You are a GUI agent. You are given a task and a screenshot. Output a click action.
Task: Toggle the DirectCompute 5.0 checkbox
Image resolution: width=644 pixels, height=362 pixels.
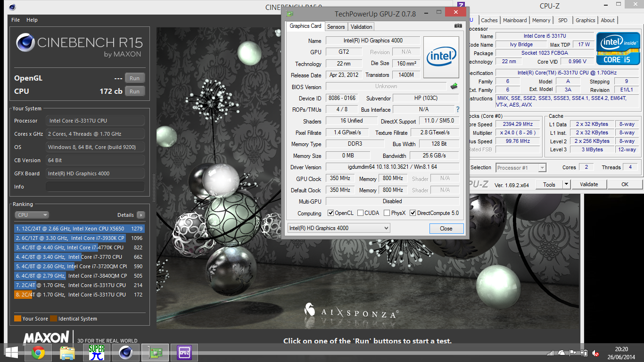click(413, 213)
